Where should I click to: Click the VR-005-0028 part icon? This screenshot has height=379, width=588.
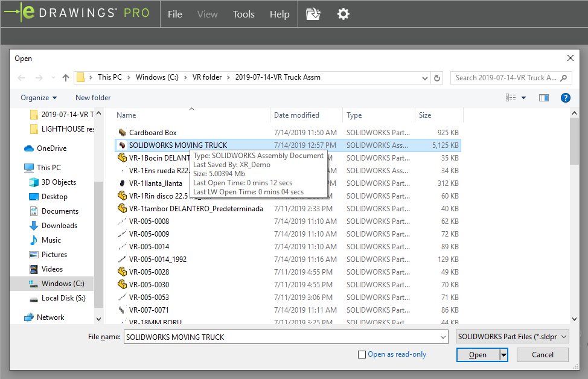coord(122,272)
